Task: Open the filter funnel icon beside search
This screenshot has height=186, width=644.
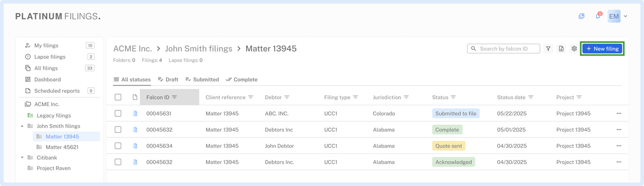Action: click(x=548, y=49)
